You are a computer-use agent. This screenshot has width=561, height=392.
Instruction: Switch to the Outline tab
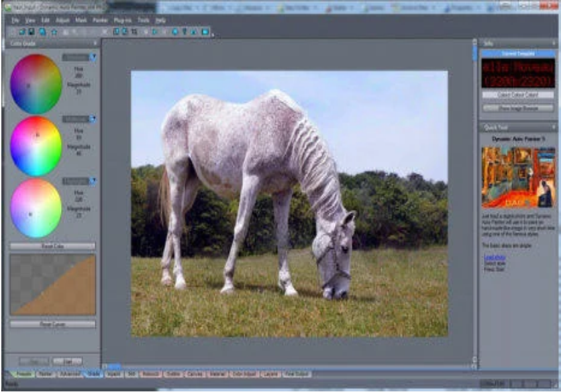[173, 374]
